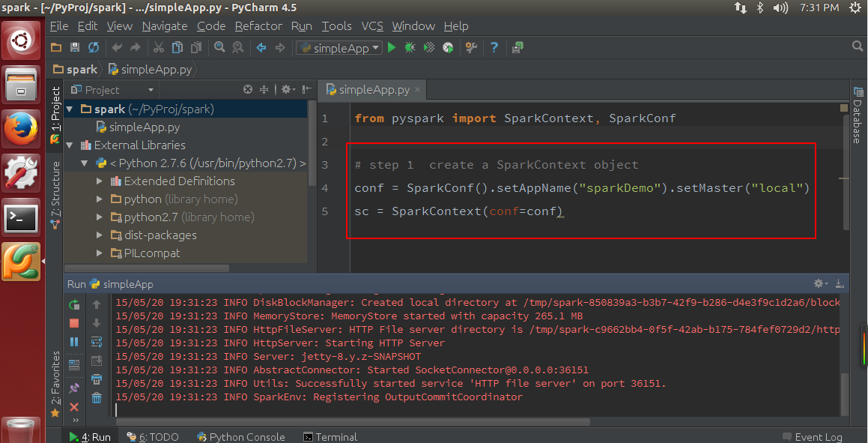
Task: Open the Firefox browser from launcher
Action: point(22,130)
